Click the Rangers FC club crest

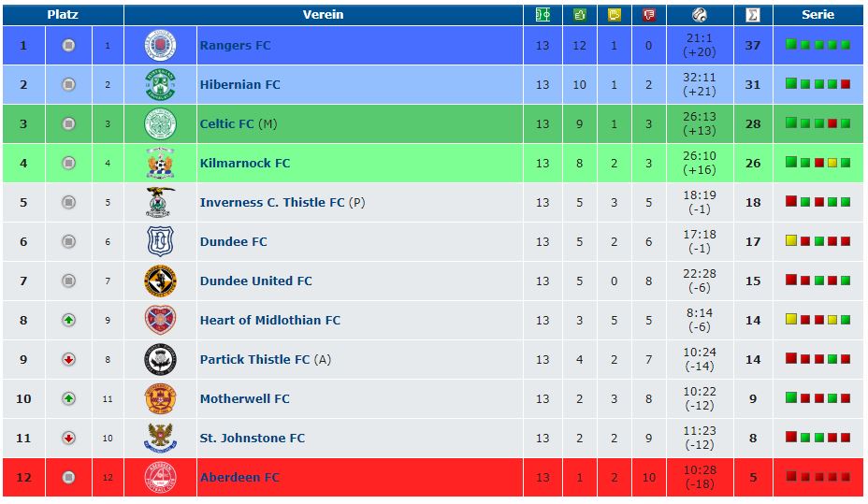pos(160,46)
